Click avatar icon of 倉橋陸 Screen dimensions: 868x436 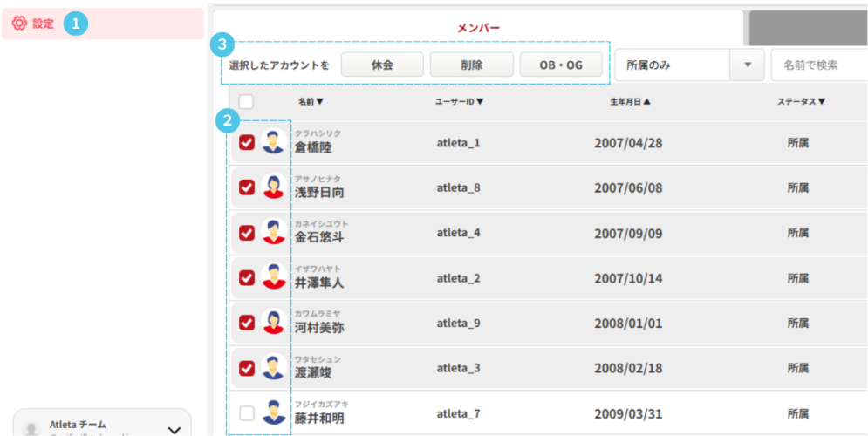tap(273, 142)
